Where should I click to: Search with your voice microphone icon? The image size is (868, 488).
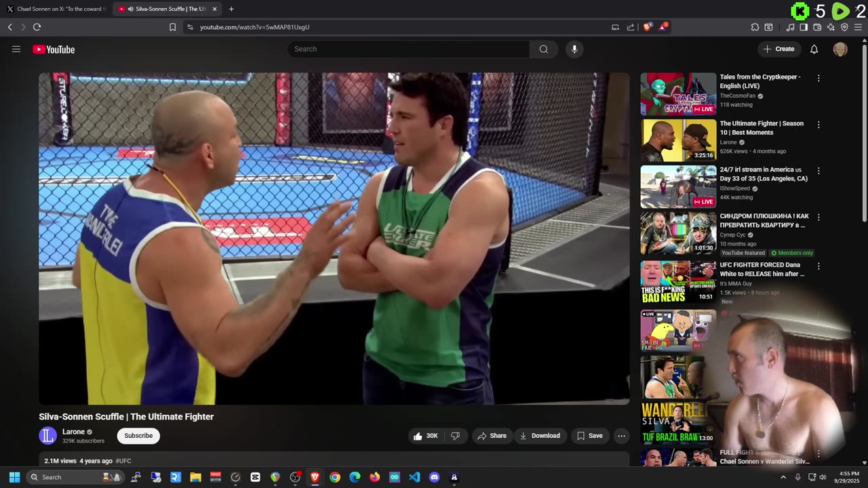click(x=574, y=49)
